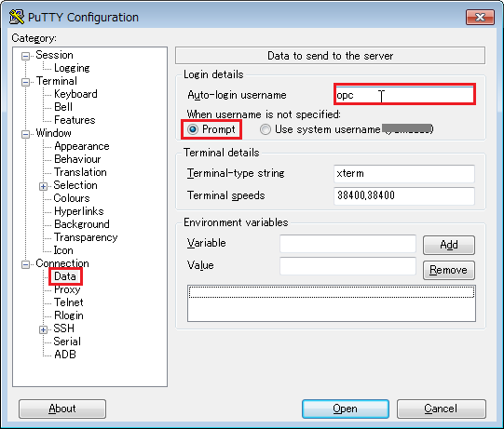Open the Appearance category
This screenshot has width=504, height=429.
(x=82, y=146)
